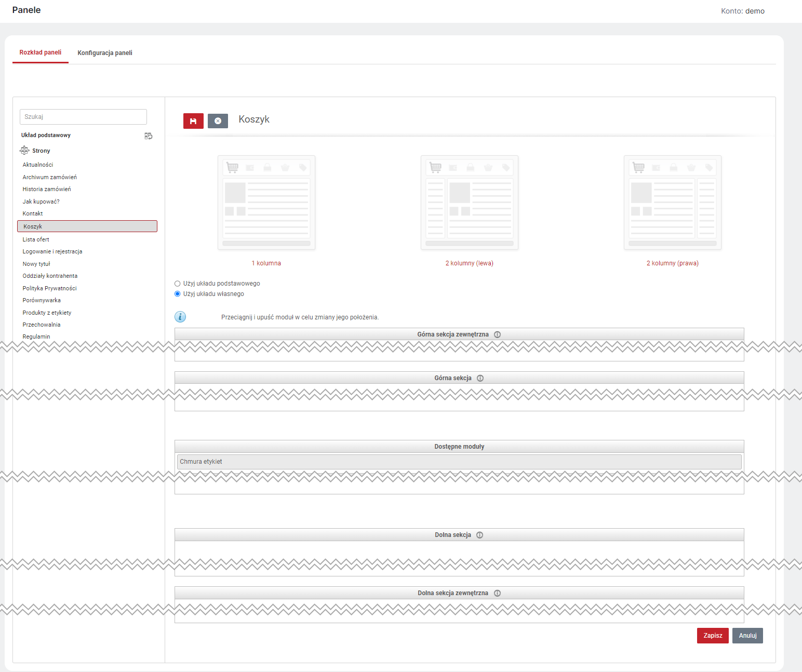Click the info icon next to Dolna sekcja
This screenshot has width=802, height=672.
pos(479,535)
